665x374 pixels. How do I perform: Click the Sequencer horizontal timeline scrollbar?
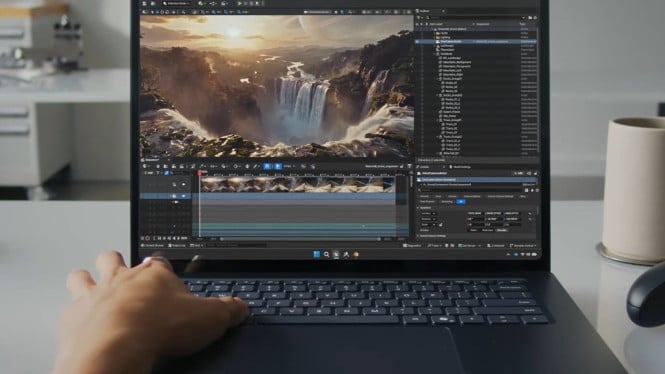[299, 239]
